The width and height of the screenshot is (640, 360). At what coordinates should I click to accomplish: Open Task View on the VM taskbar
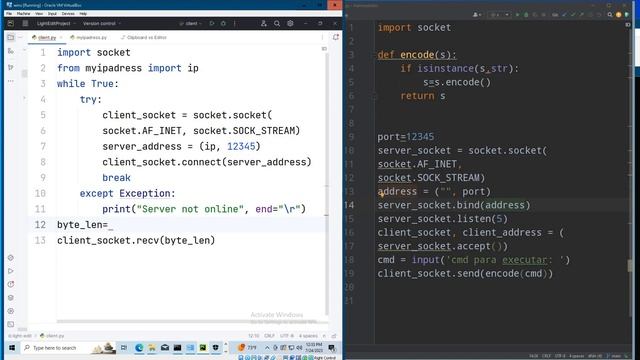[x=124, y=348]
